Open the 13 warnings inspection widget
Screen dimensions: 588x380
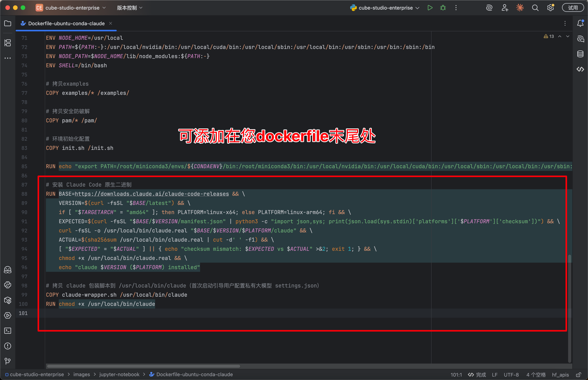coord(549,37)
